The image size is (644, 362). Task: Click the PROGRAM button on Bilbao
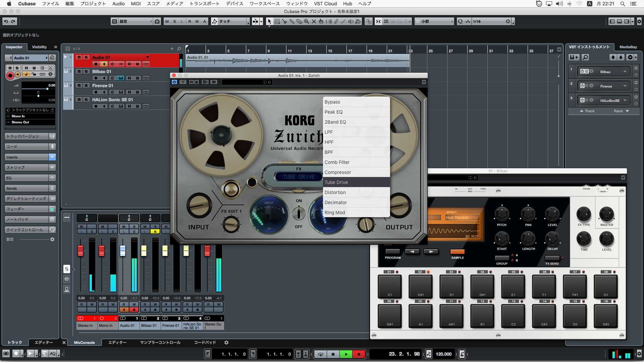392,251
